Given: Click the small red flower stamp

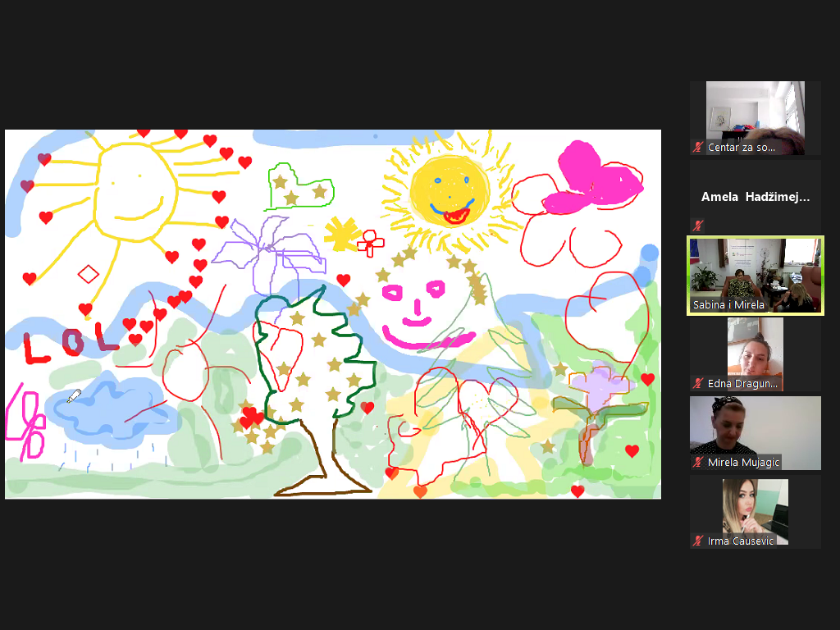Looking at the screenshot, I should 371,243.
